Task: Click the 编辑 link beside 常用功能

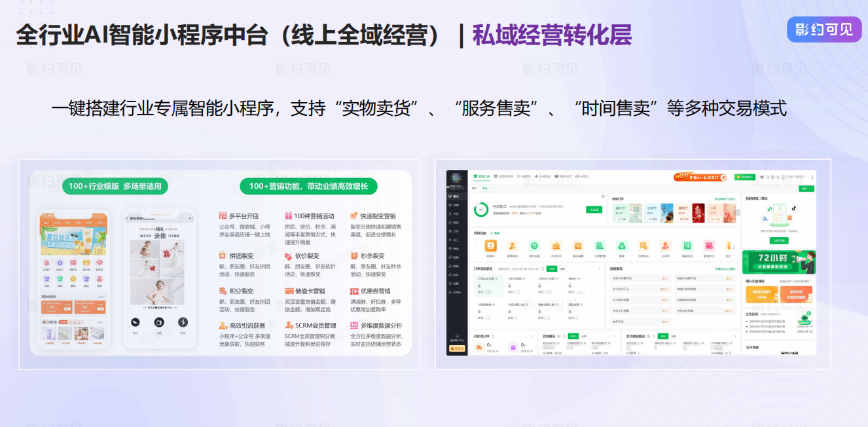Action: 495,233
